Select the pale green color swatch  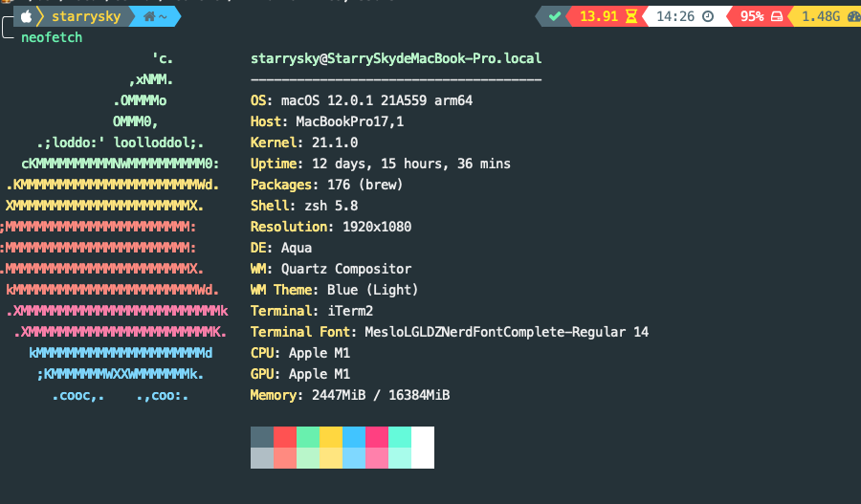click(308, 458)
